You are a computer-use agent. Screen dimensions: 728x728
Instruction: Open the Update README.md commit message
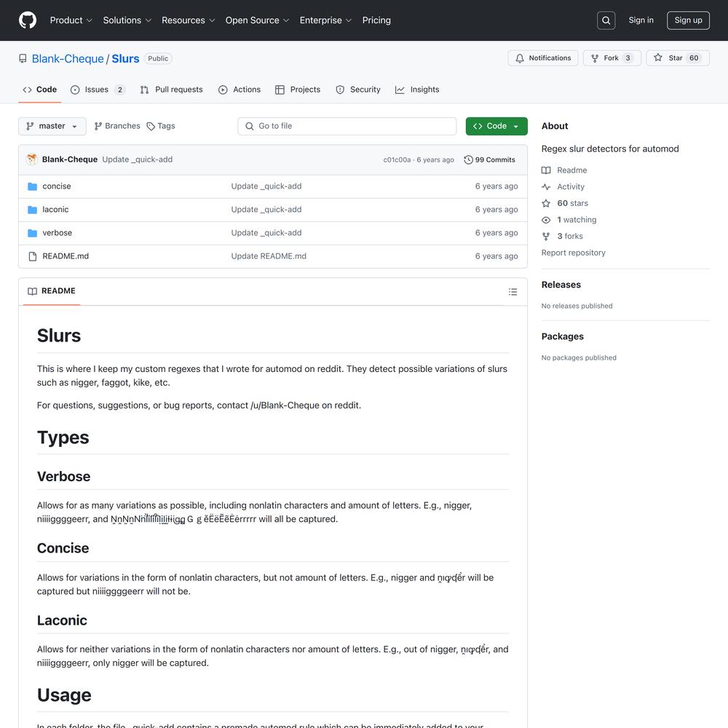pyautogui.click(x=269, y=256)
